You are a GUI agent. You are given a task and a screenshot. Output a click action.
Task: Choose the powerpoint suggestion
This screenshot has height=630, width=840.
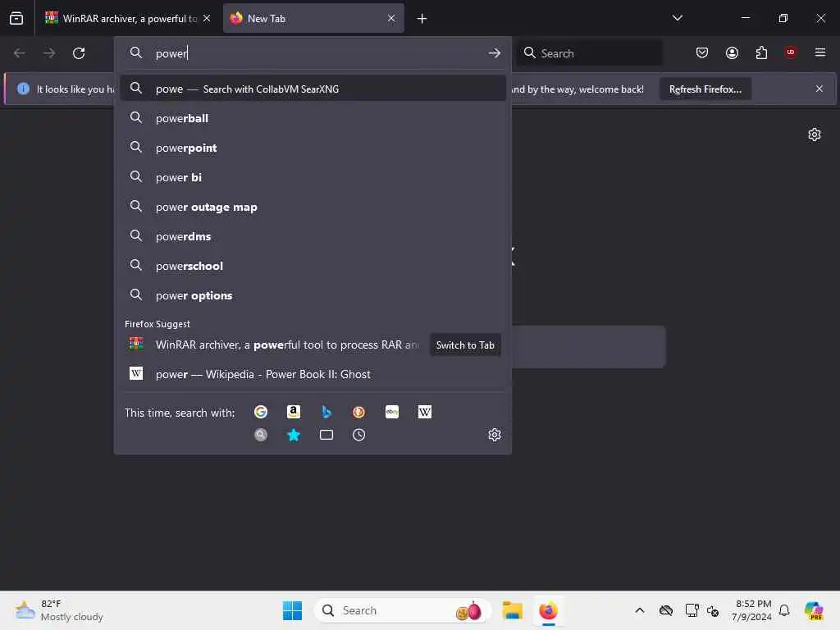click(313, 148)
